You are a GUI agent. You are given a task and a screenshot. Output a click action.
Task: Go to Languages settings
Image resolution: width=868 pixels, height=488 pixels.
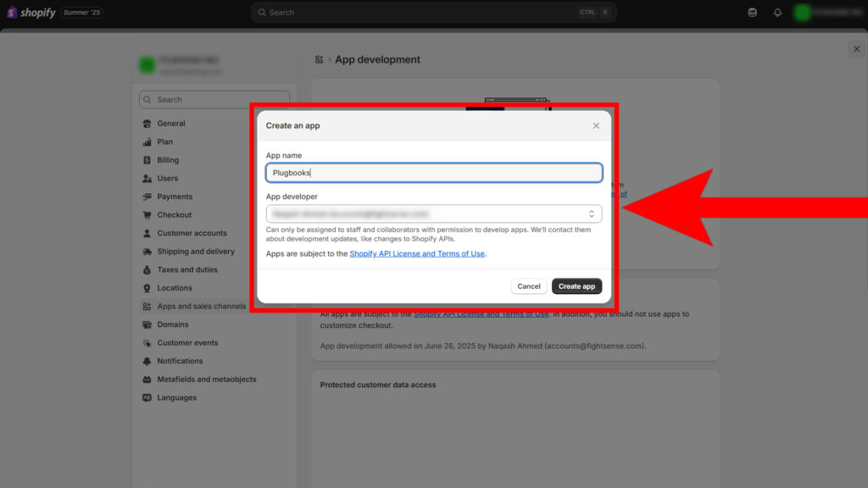[x=176, y=397]
